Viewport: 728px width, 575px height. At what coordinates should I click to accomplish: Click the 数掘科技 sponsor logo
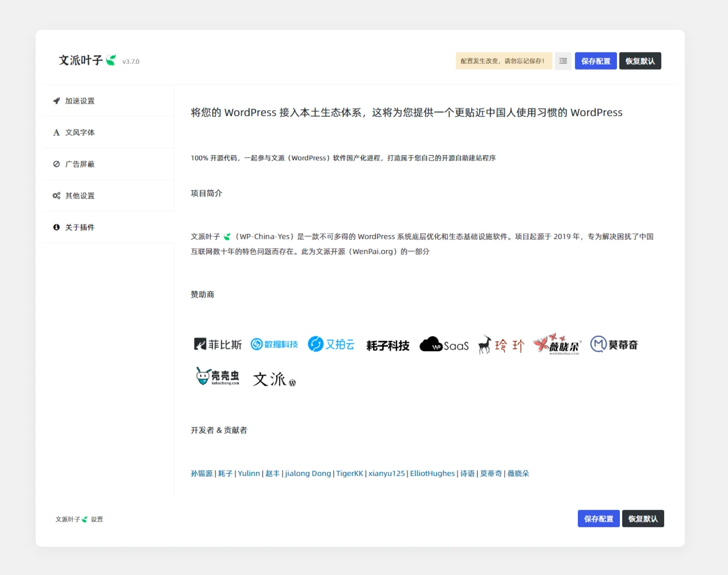pos(275,344)
